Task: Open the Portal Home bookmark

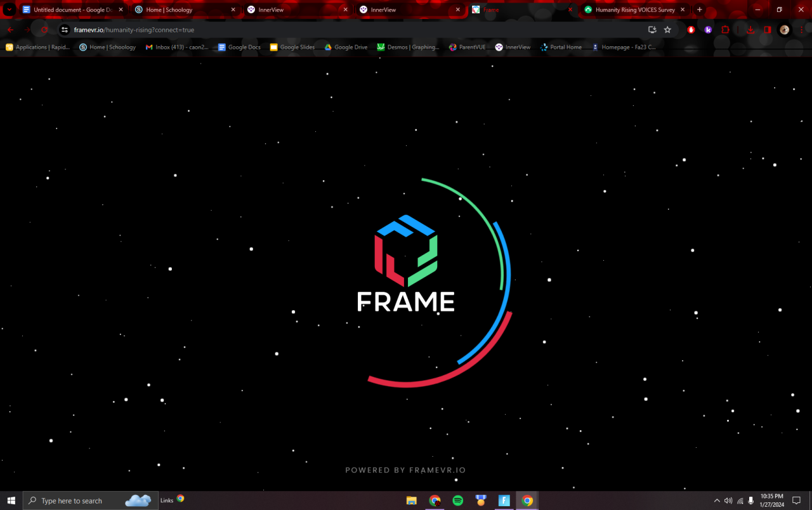Action: [561, 47]
